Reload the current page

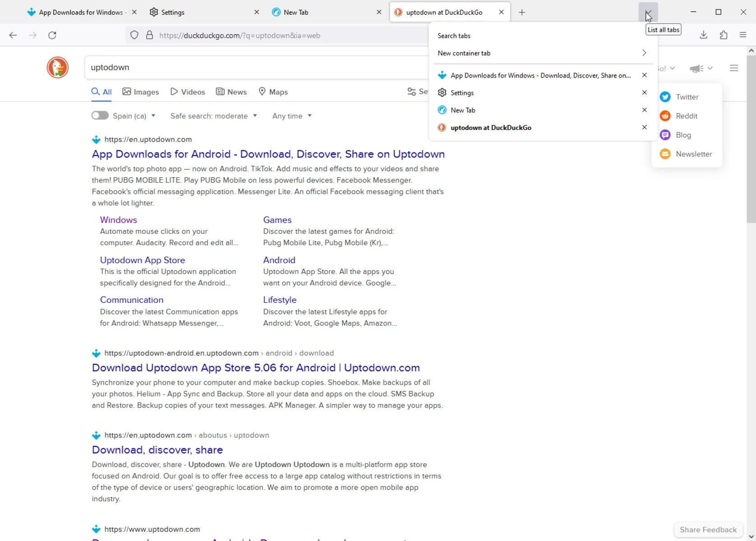[x=52, y=35]
